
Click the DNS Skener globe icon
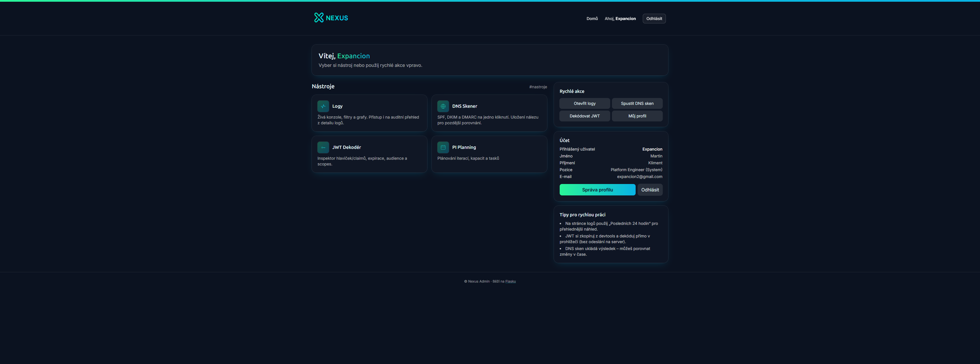click(x=443, y=106)
